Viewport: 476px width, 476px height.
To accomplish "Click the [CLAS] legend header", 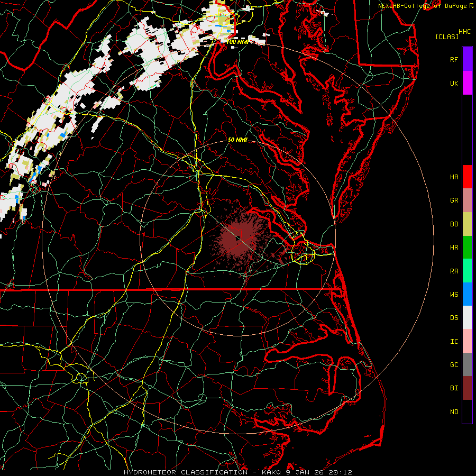I will [x=447, y=36].
